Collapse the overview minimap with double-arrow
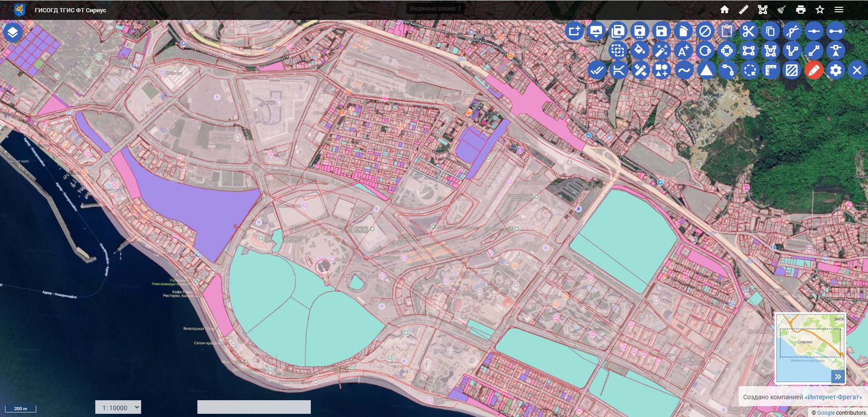This screenshot has height=417, width=868. click(x=838, y=376)
